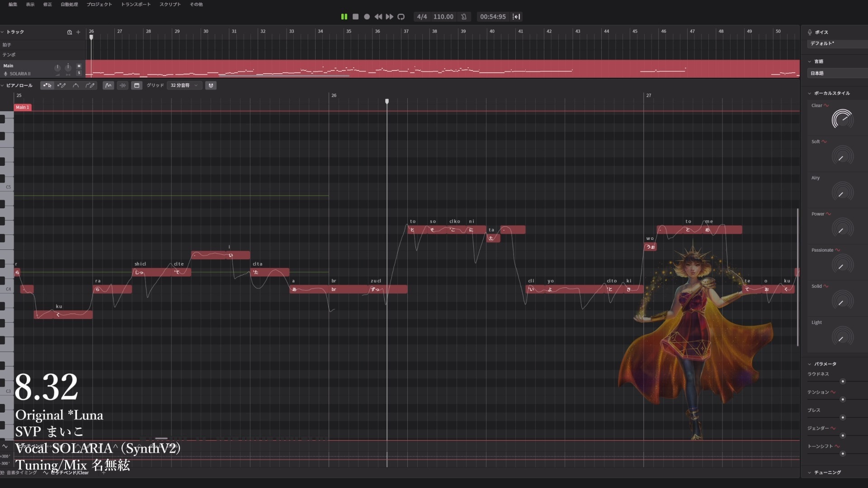Select the note pointer tool
The image size is (868, 488).
point(47,85)
